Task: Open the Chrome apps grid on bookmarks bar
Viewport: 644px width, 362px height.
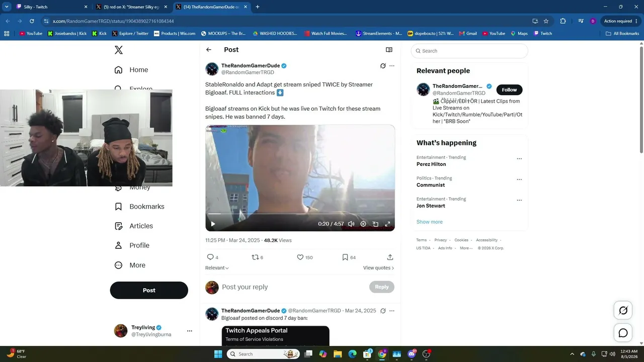Action: (7, 34)
